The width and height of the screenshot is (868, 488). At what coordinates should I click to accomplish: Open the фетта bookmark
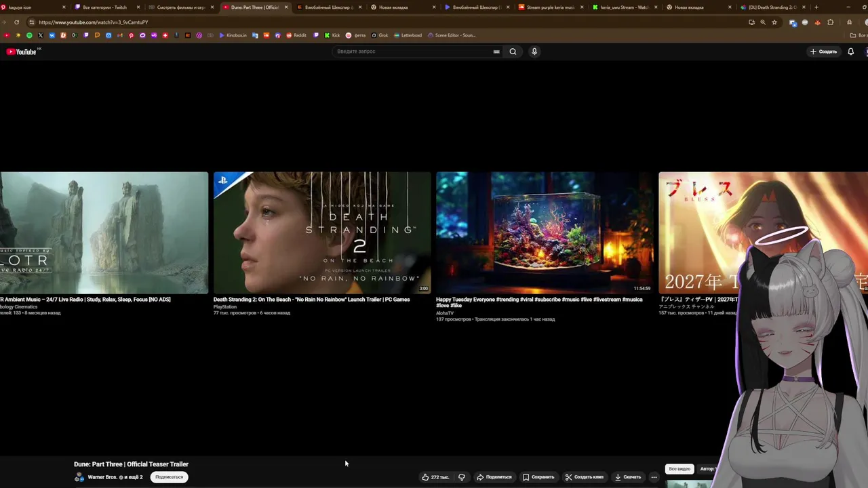coord(355,35)
